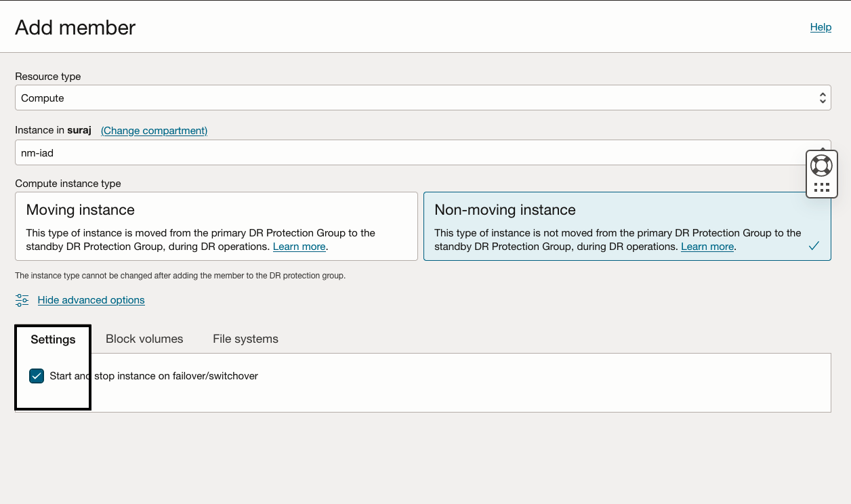851x504 pixels.
Task: Open Learn more in Non-moving instance card
Action: (707, 247)
